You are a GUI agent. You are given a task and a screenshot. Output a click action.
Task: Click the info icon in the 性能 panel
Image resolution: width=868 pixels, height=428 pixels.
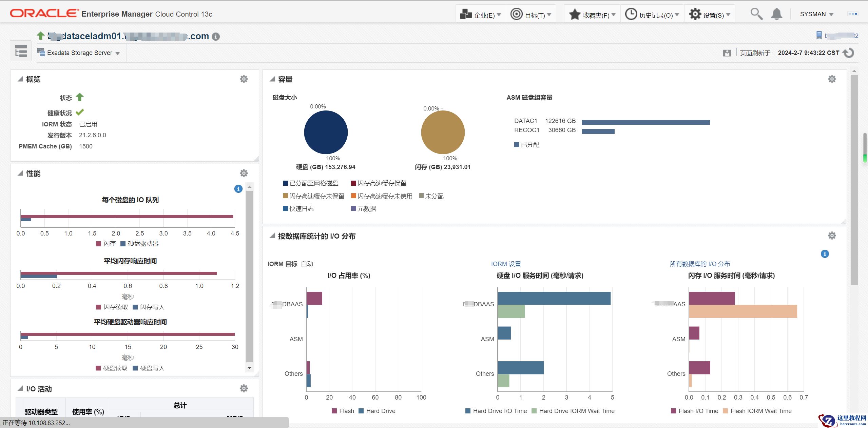(238, 189)
